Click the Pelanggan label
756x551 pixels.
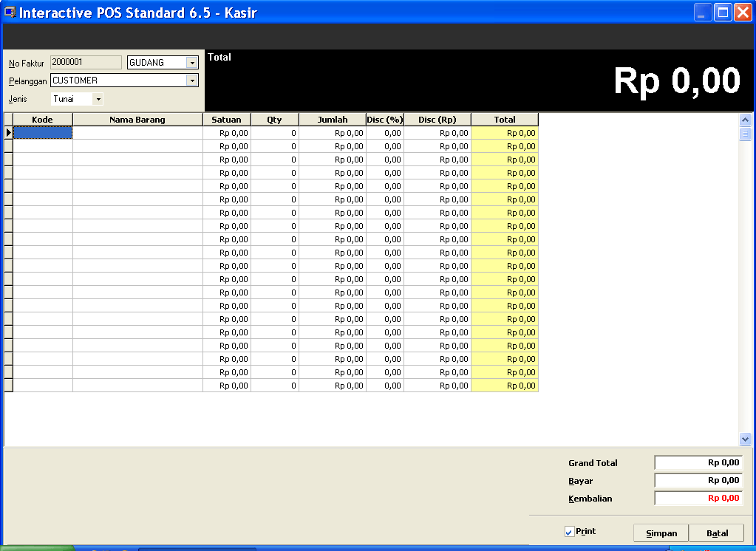27,81
